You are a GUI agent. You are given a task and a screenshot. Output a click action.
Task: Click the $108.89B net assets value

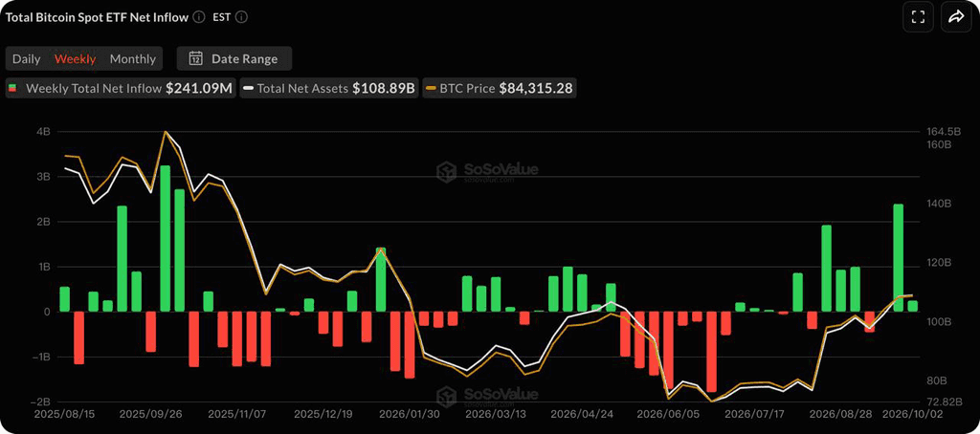tap(383, 89)
